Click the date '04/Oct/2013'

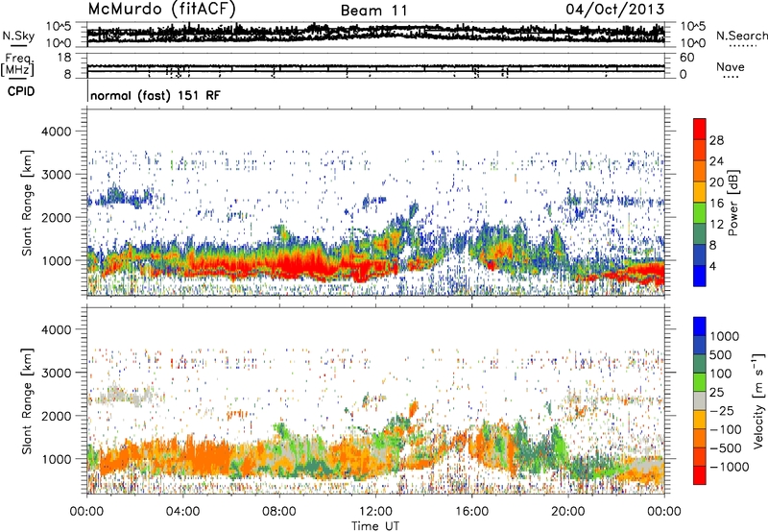point(615,10)
